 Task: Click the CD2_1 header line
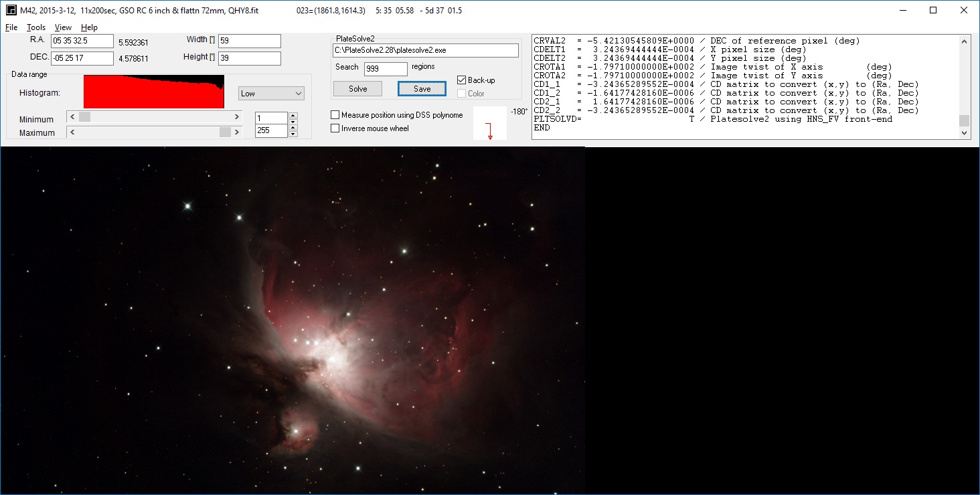tap(726, 102)
